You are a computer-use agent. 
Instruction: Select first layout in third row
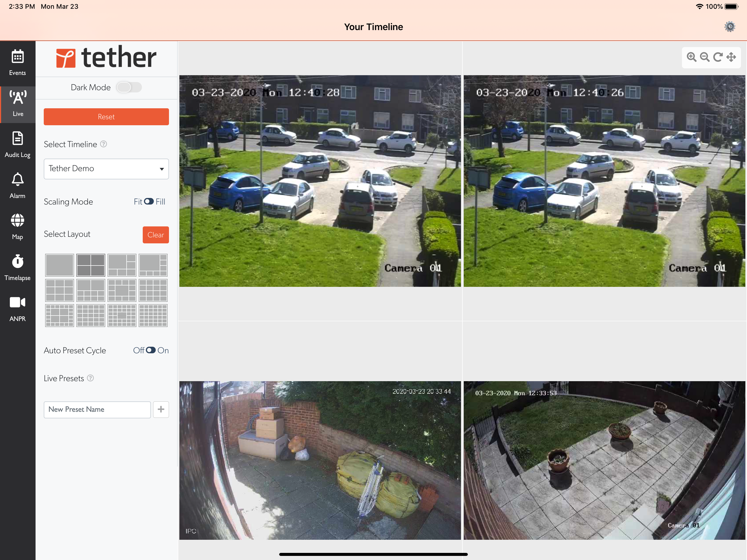click(x=59, y=316)
